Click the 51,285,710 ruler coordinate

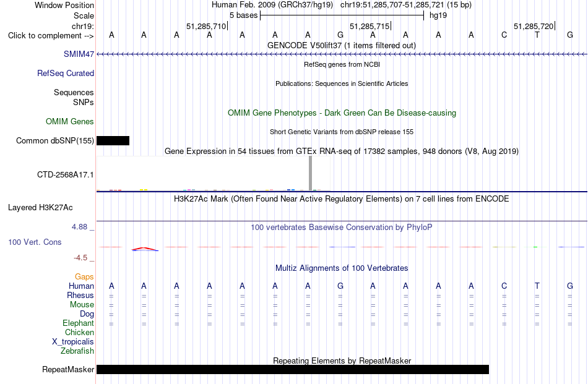[x=206, y=26]
